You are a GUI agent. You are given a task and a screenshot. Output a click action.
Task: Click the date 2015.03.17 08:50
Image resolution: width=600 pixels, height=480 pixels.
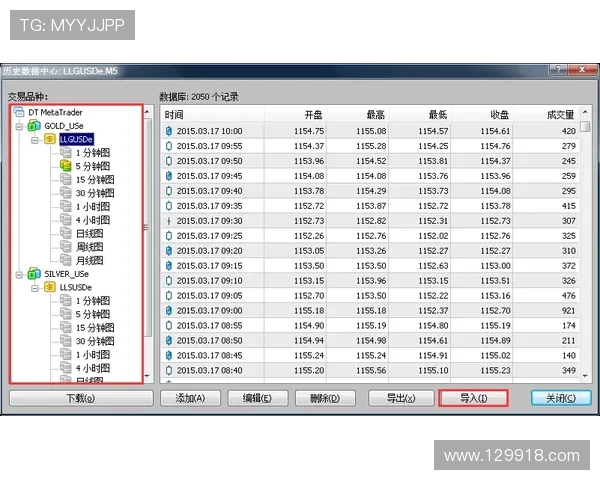click(x=209, y=340)
